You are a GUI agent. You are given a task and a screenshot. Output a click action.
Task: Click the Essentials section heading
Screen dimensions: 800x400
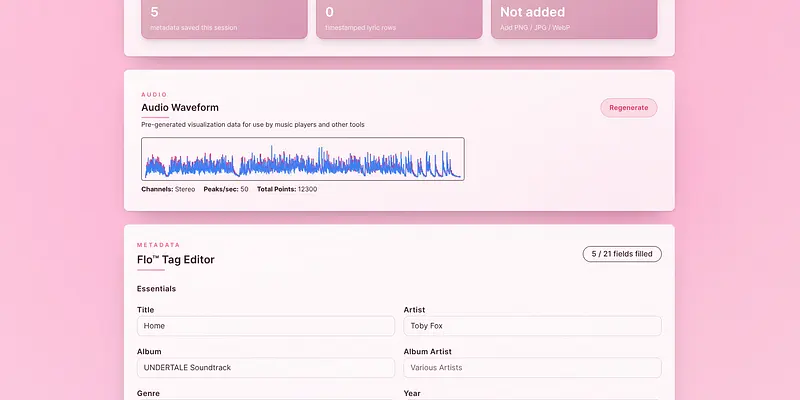tap(156, 289)
